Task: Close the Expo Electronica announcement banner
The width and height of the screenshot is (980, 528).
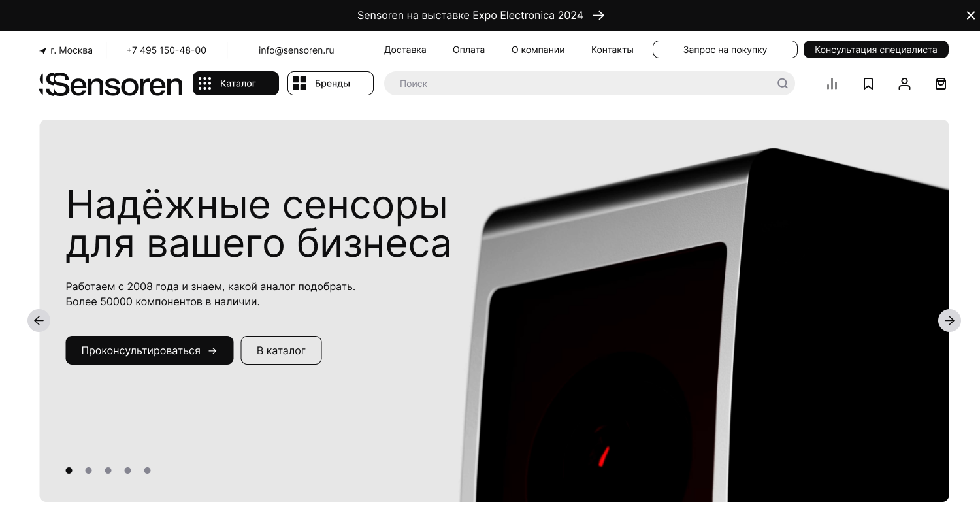Action: pyautogui.click(x=970, y=15)
